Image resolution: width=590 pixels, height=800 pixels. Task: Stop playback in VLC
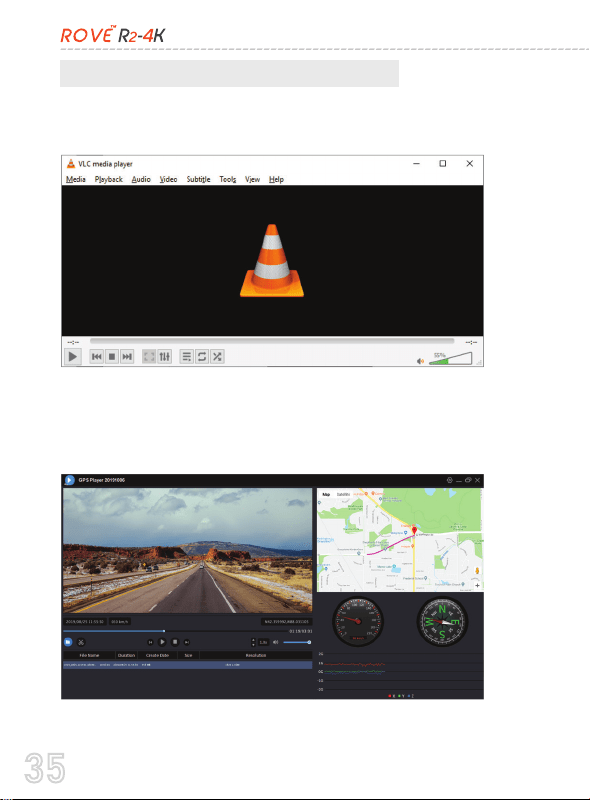tap(112, 357)
